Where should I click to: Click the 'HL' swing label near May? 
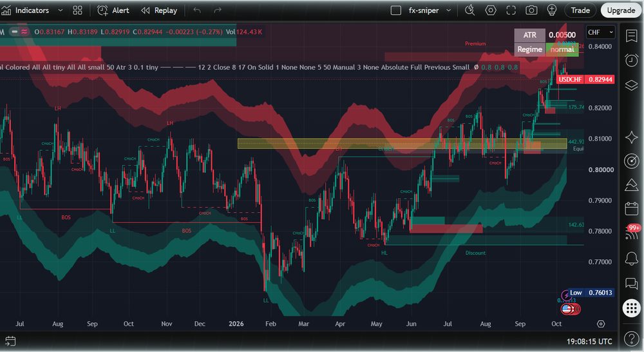click(x=384, y=253)
